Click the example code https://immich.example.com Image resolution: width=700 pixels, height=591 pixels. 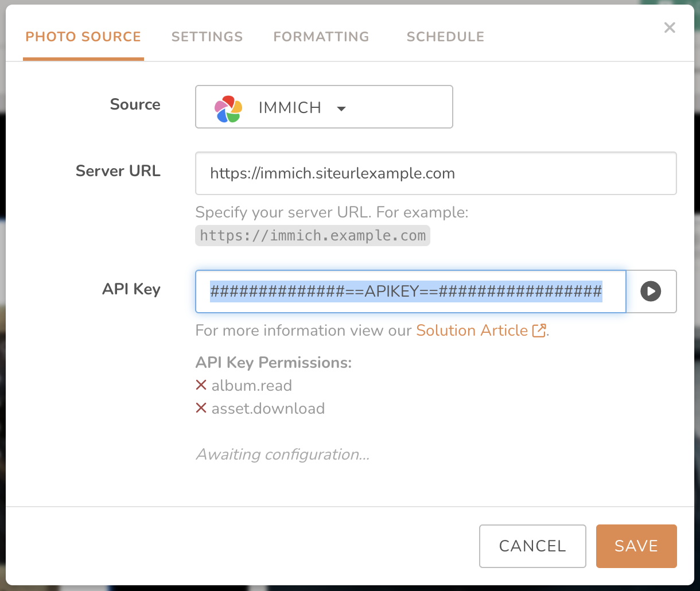pos(313,235)
